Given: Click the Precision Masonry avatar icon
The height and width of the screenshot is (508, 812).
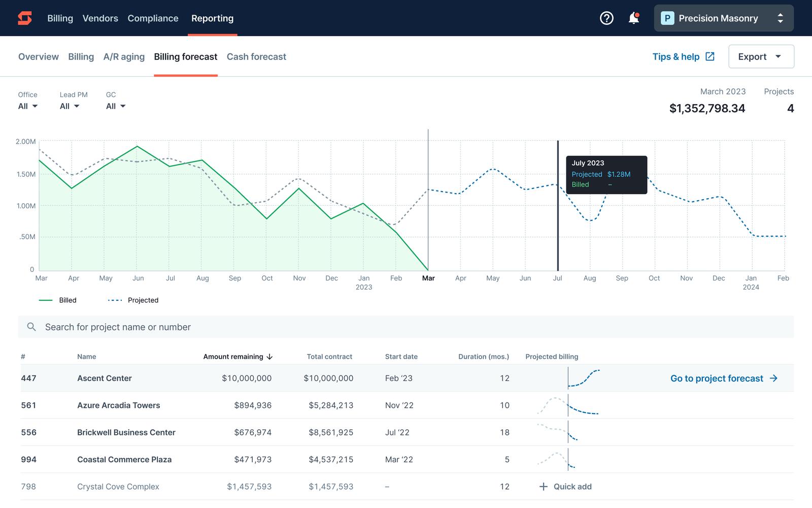Looking at the screenshot, I should 667,18.
